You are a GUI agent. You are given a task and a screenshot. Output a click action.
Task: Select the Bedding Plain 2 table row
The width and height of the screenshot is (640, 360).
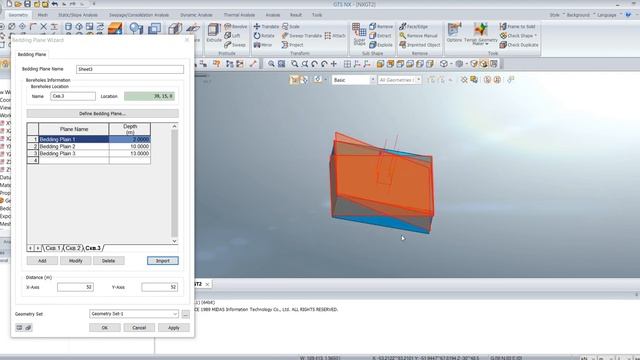point(89,146)
